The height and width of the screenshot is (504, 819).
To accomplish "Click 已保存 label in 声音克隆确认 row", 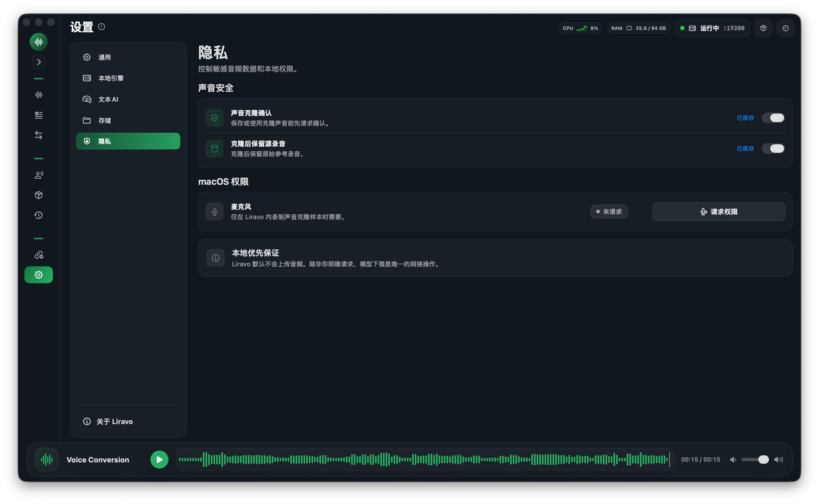I will 745,118.
